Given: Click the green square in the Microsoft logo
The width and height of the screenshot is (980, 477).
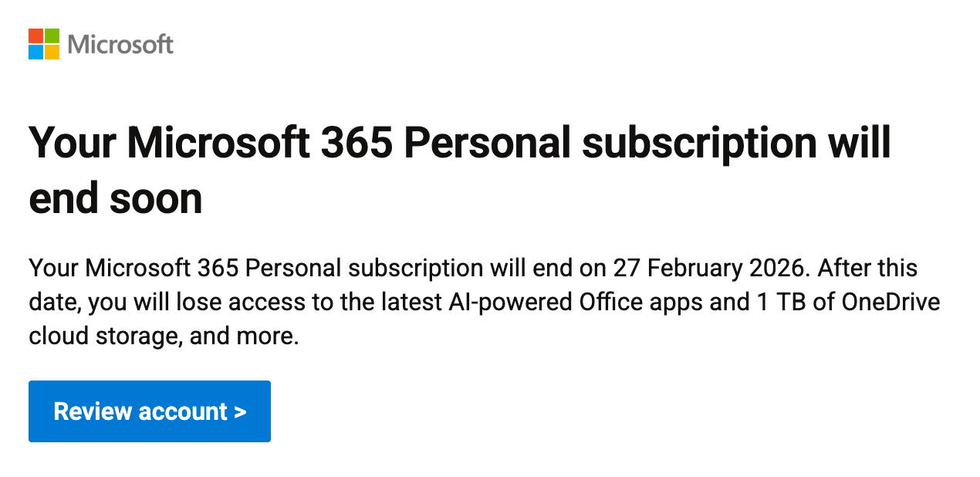Looking at the screenshot, I should click(52, 36).
